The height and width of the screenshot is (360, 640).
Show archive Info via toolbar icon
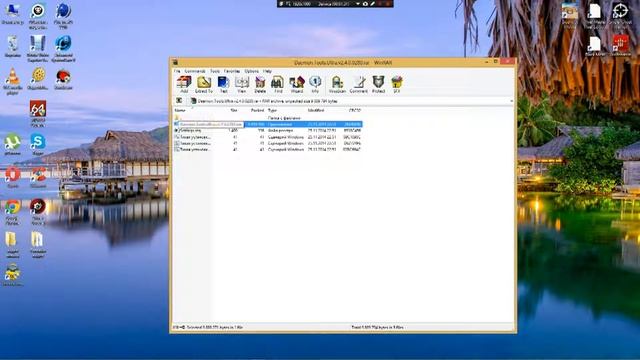coord(315,84)
